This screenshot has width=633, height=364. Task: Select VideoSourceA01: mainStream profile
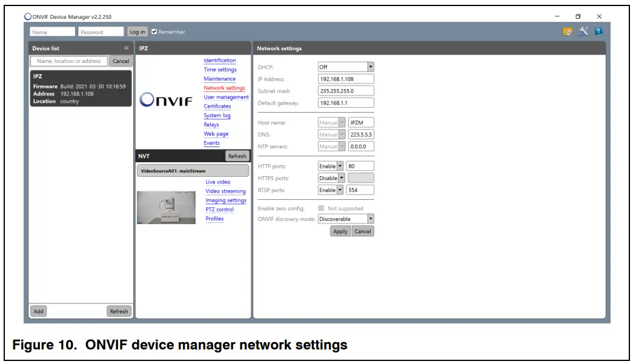click(x=193, y=171)
